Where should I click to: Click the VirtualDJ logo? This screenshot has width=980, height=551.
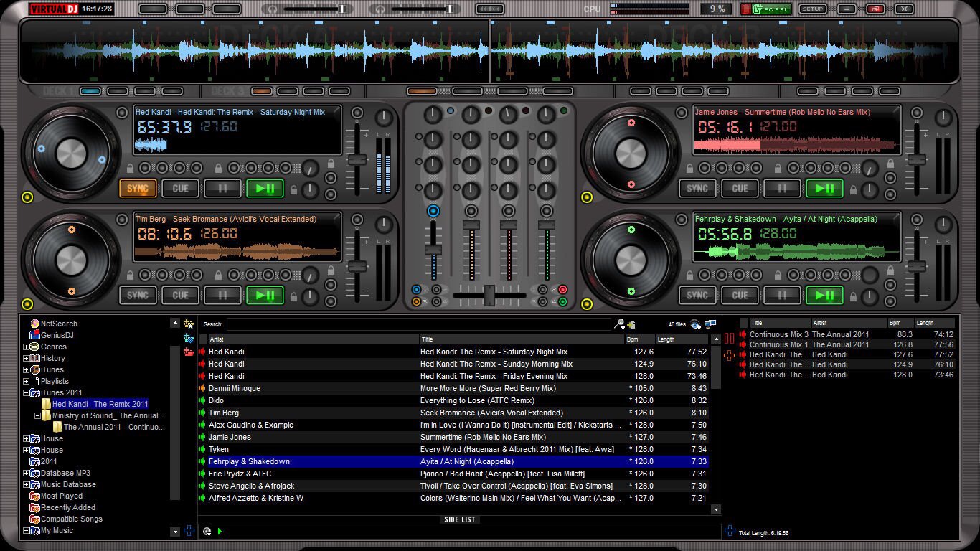tap(54, 9)
